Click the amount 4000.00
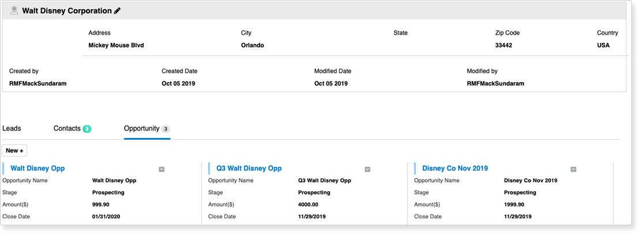 tap(308, 205)
